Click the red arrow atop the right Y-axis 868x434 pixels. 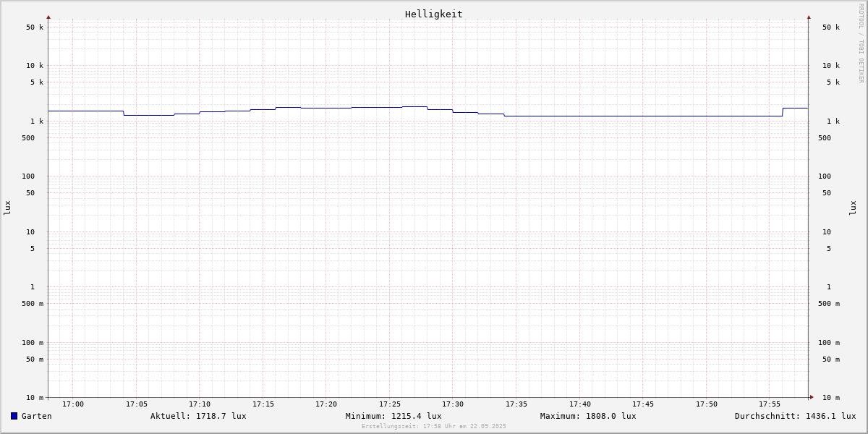[809, 17]
